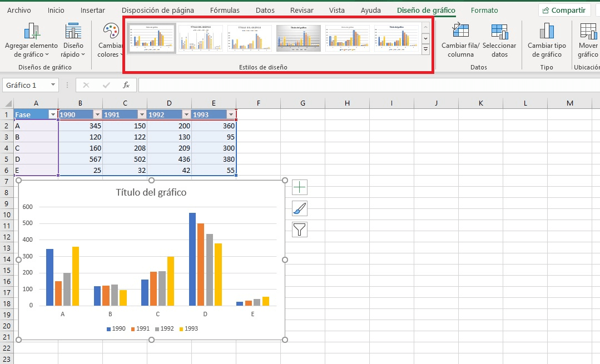This screenshot has width=600, height=364.
Task: Click cell containing 436
Action: coord(169,159)
